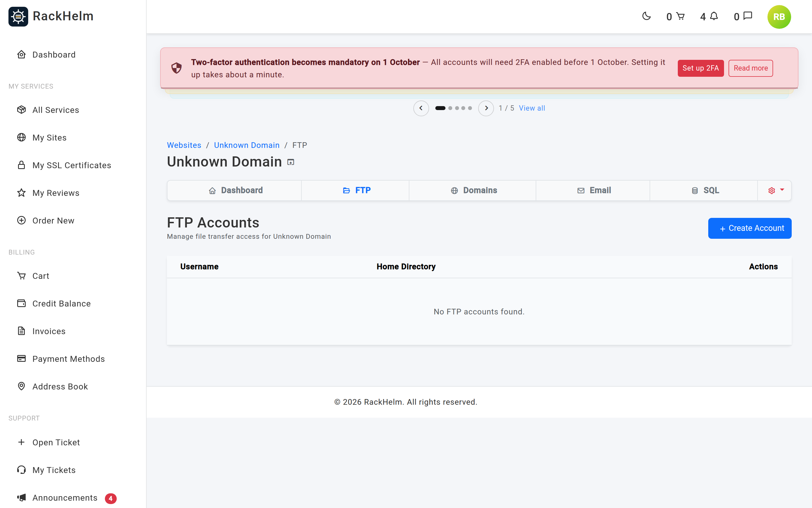Go to previous announcement arrow
812x508 pixels.
click(421, 108)
